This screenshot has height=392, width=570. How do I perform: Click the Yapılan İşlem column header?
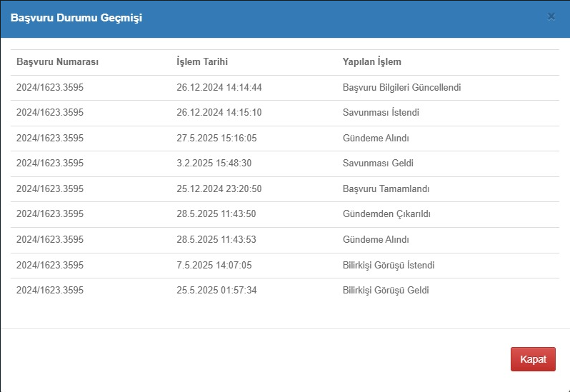click(x=372, y=61)
